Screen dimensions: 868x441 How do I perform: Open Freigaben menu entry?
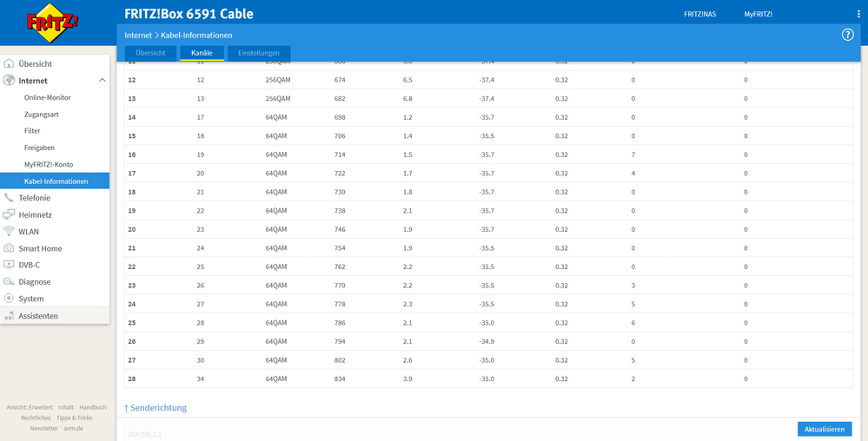click(x=39, y=148)
